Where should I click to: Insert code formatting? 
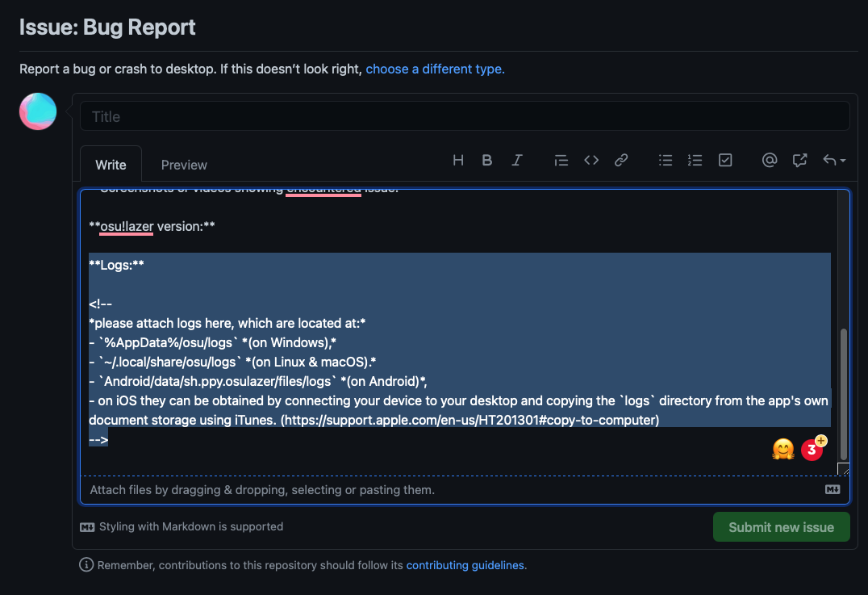[591, 160]
